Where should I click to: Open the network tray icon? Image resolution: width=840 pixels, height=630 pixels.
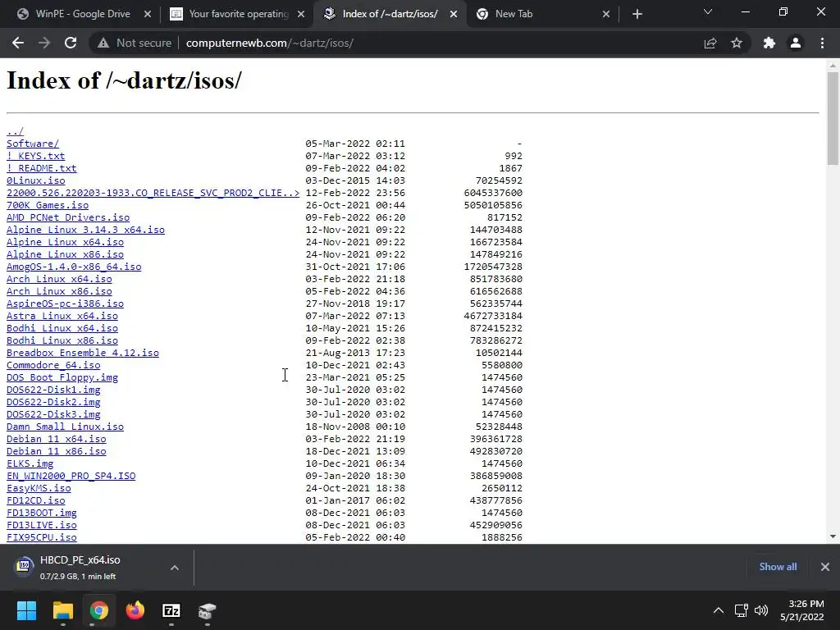coord(742,610)
